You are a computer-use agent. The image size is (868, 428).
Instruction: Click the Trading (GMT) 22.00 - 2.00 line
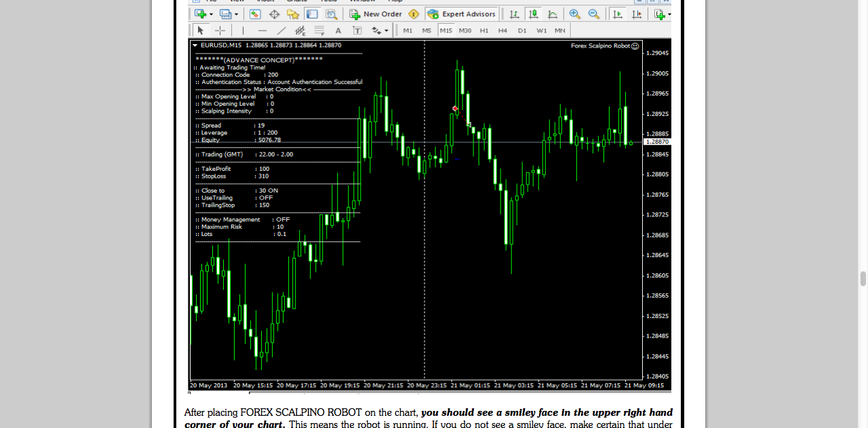click(243, 155)
